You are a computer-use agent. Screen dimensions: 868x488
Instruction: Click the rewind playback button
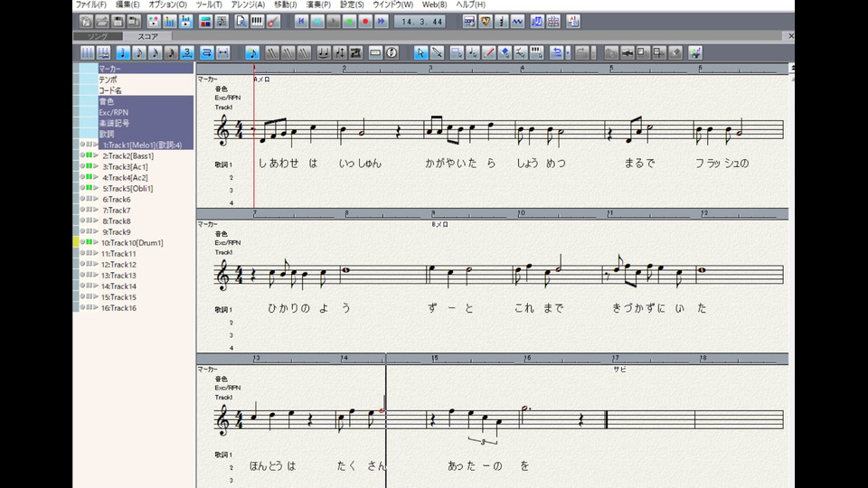point(317,22)
